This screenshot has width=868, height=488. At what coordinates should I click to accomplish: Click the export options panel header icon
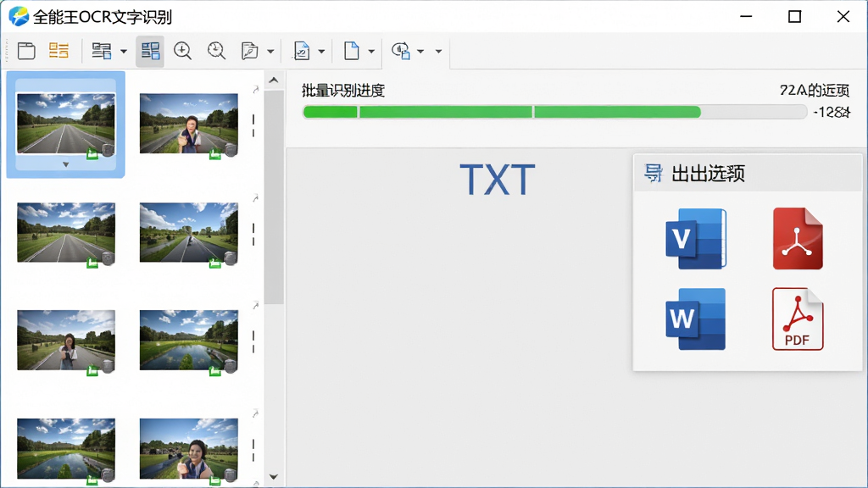(x=654, y=174)
